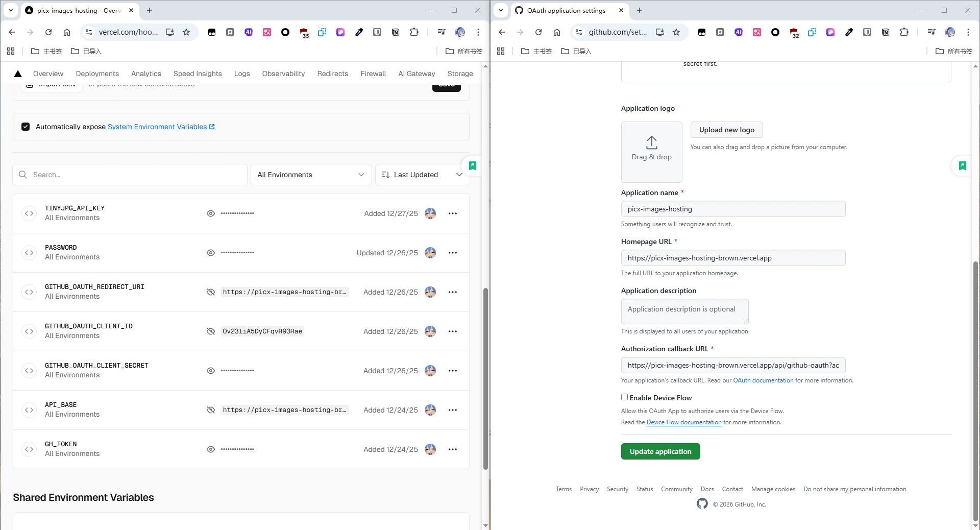
Task: Switch to the Deployments tab
Action: 97,74
